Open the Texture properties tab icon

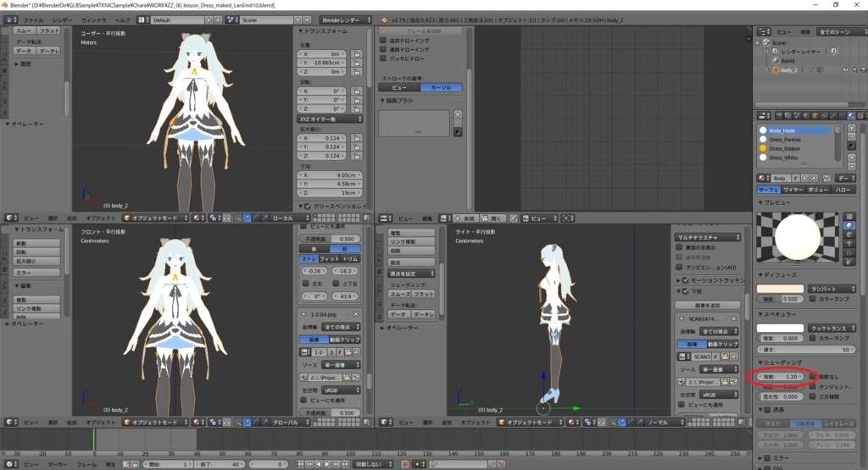point(860,115)
